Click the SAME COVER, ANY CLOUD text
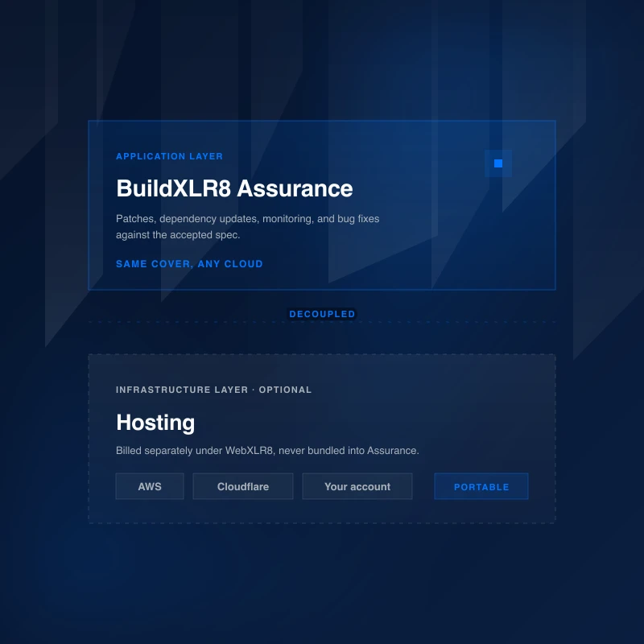The image size is (644, 644). click(x=189, y=264)
